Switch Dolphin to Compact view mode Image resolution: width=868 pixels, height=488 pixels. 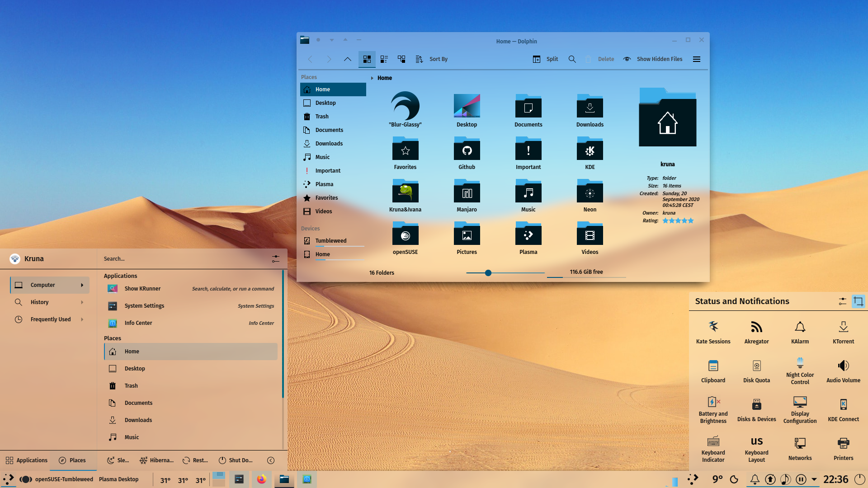tap(384, 59)
